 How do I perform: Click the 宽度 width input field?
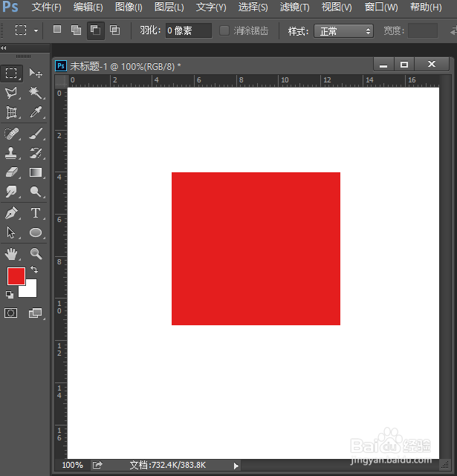pyautogui.click(x=423, y=30)
